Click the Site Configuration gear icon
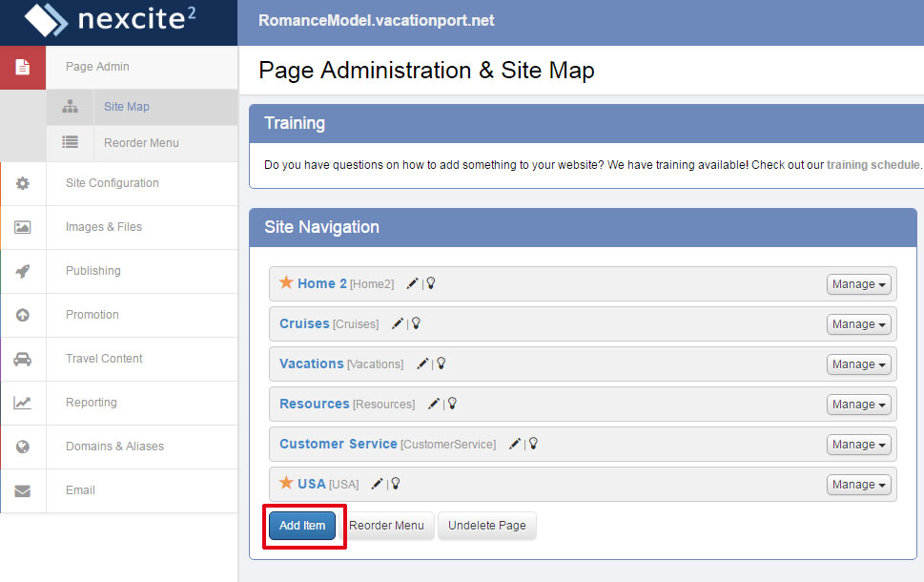924x582 pixels. click(22, 183)
